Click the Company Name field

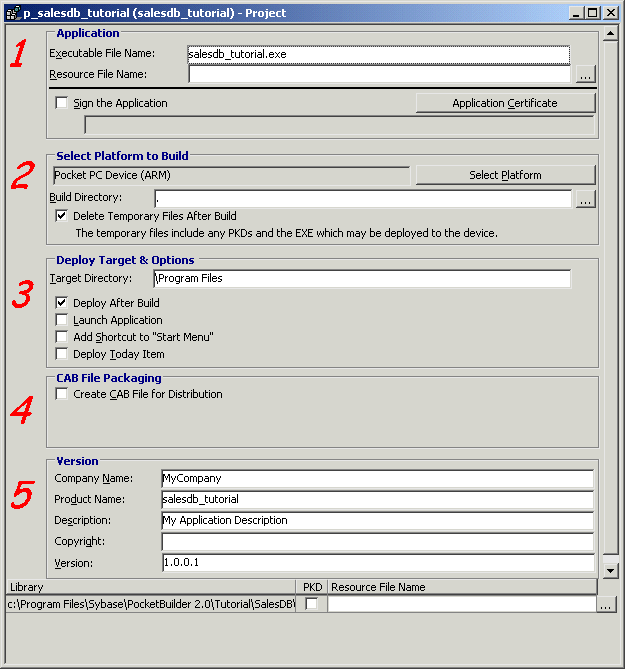378,479
